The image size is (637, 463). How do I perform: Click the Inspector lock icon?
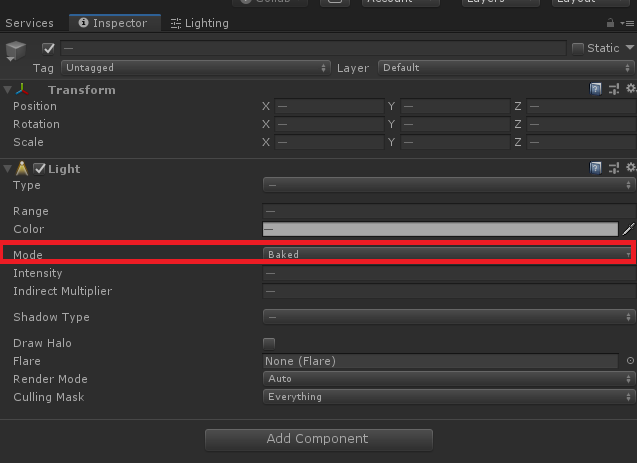tap(610, 23)
